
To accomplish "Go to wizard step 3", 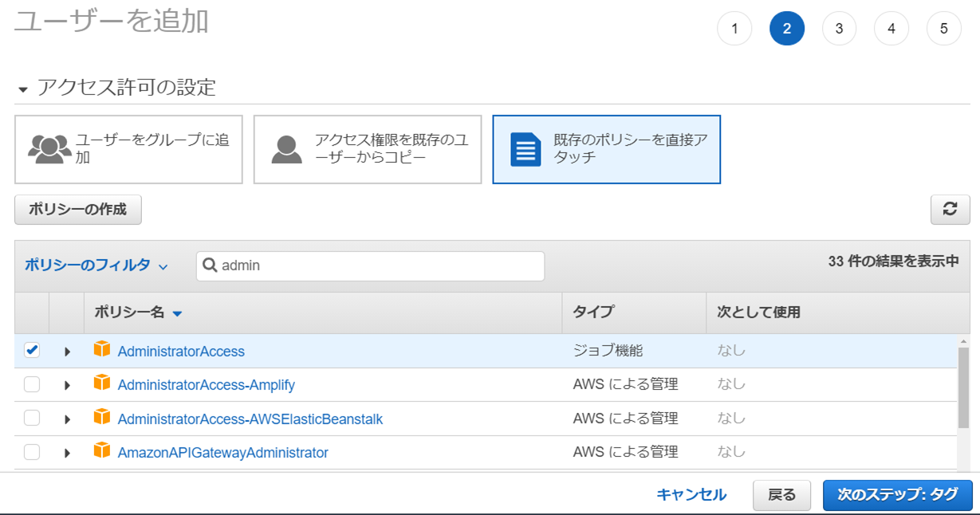I will click(x=839, y=29).
